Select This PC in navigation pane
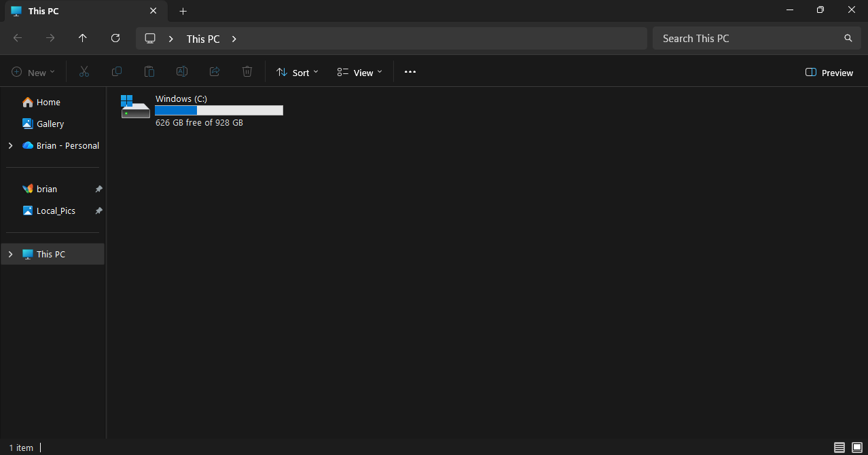Viewport: 868px width, 455px height. click(x=53, y=254)
